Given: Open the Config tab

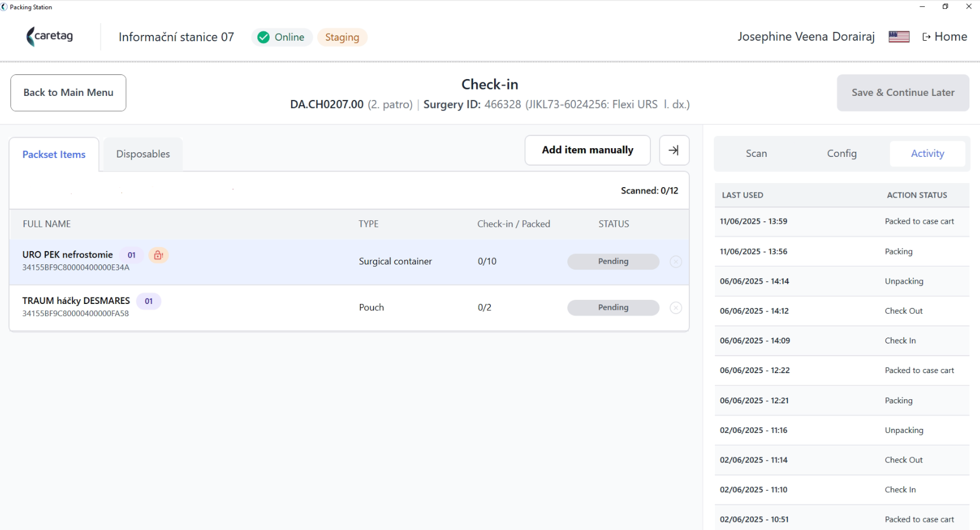Looking at the screenshot, I should point(842,153).
